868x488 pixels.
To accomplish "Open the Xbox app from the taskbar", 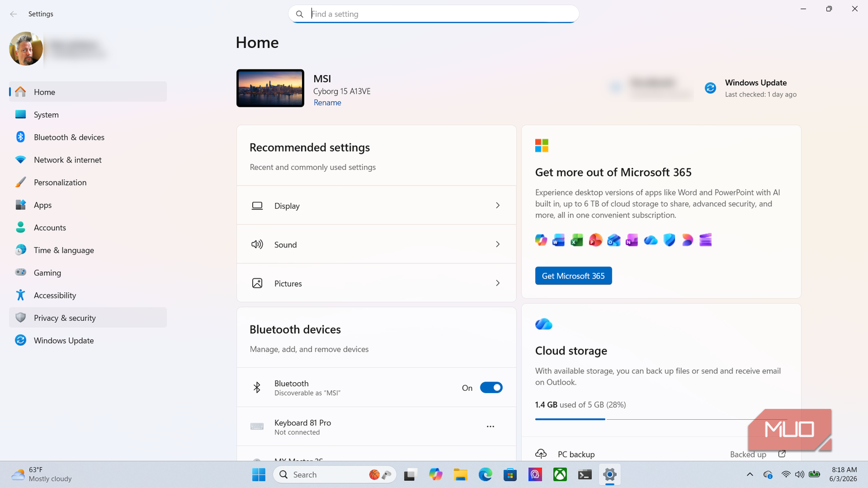I will (x=560, y=475).
